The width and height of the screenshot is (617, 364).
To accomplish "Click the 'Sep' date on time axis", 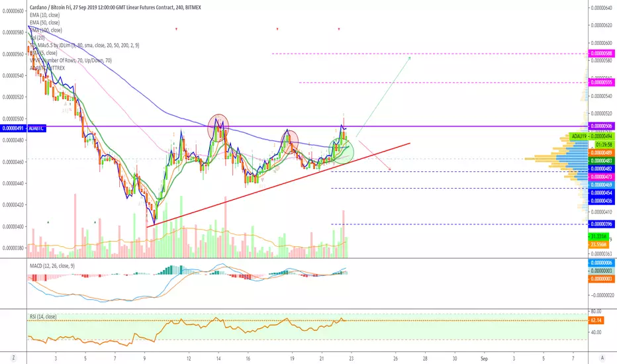I will (484, 359).
